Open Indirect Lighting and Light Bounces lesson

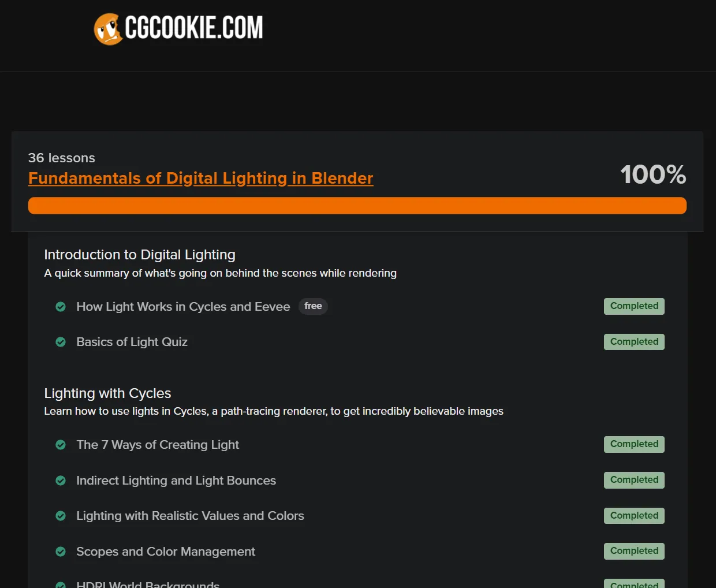[x=176, y=481]
